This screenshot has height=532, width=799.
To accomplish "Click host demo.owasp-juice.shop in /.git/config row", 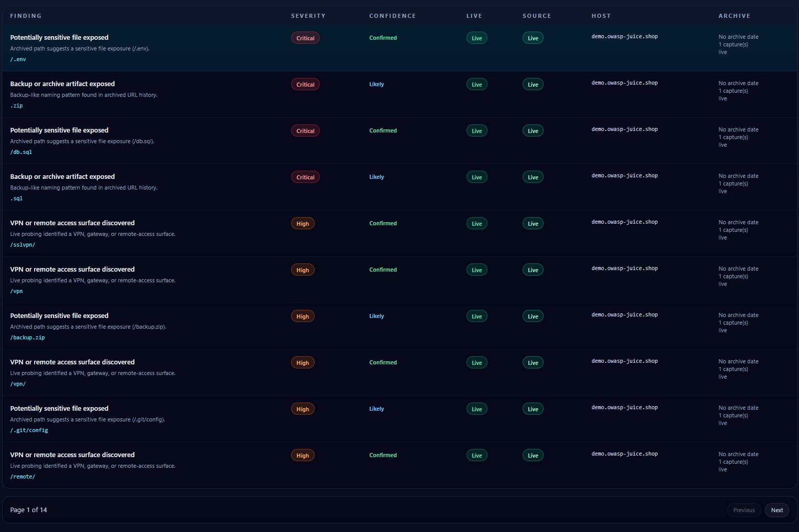I will [625, 408].
